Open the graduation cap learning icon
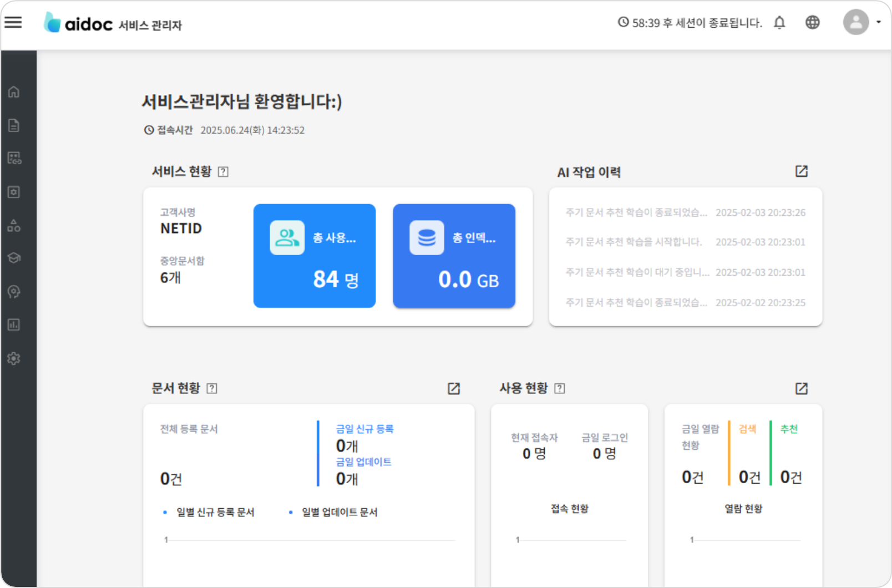The height and width of the screenshot is (588, 892). click(14, 258)
